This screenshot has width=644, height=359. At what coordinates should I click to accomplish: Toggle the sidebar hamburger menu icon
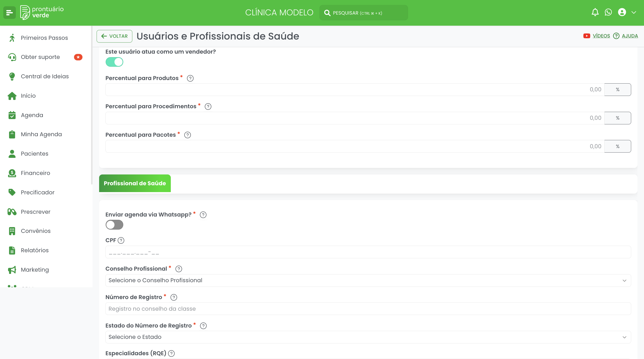pyautogui.click(x=10, y=13)
